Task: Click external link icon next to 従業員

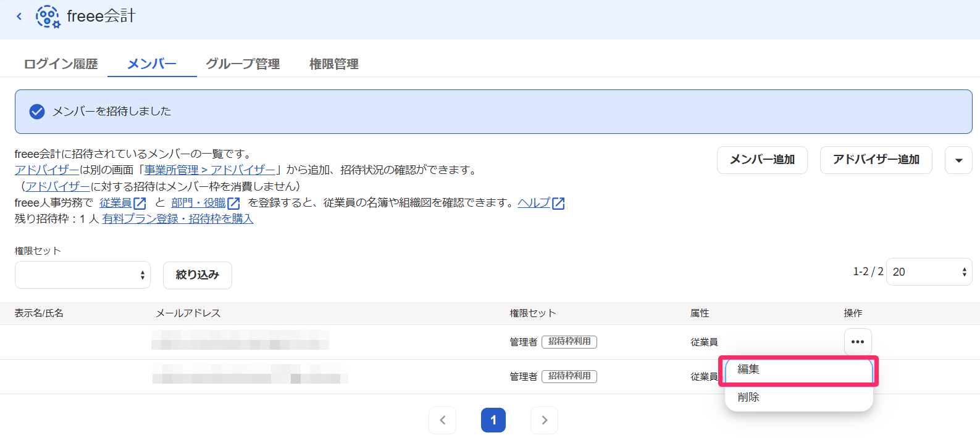Action: pyautogui.click(x=140, y=203)
